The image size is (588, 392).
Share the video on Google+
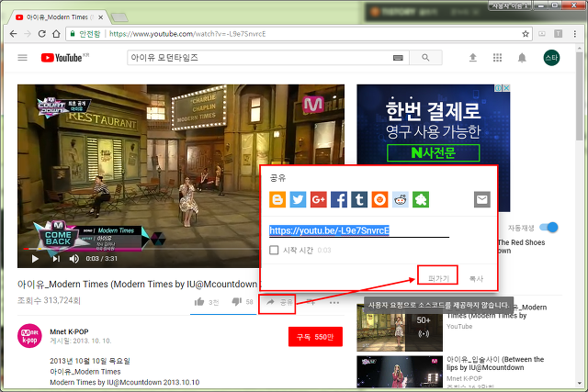click(x=319, y=199)
